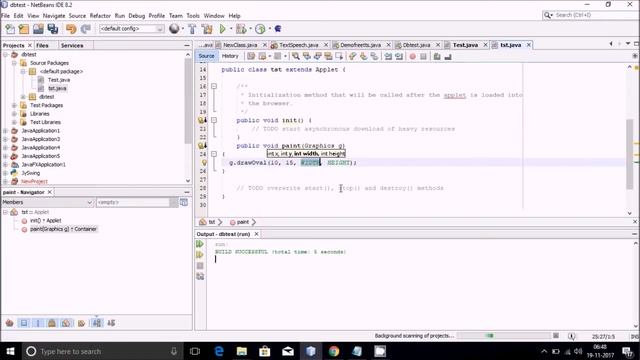
Task: Click the Open Project toolbar icon
Action: pyautogui.click(x=38, y=29)
